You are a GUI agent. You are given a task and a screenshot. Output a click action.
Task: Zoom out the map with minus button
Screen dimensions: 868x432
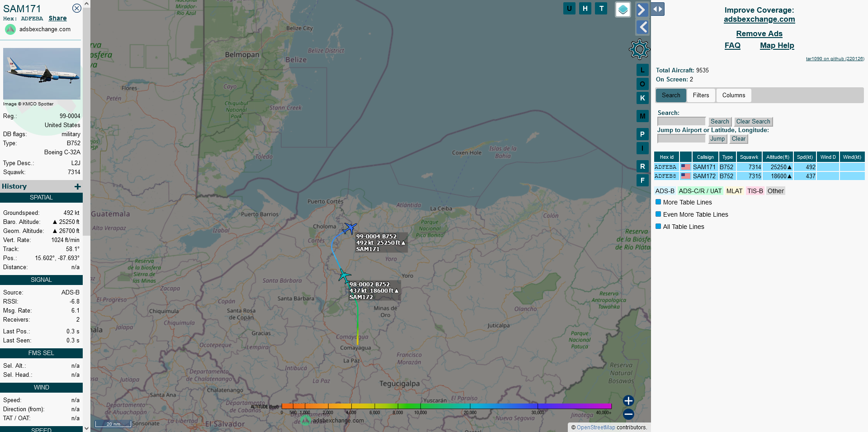(628, 414)
